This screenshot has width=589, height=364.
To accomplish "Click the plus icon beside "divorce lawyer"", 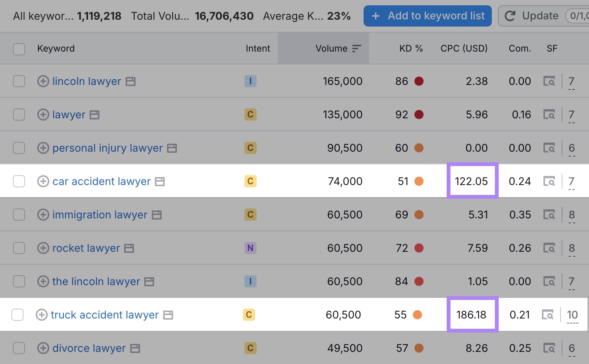I will (43, 348).
